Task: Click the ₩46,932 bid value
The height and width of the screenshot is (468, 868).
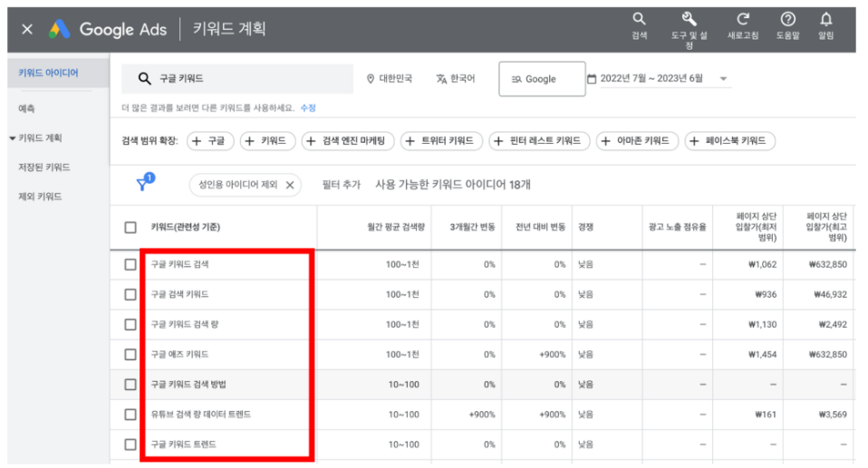Action: pos(830,294)
